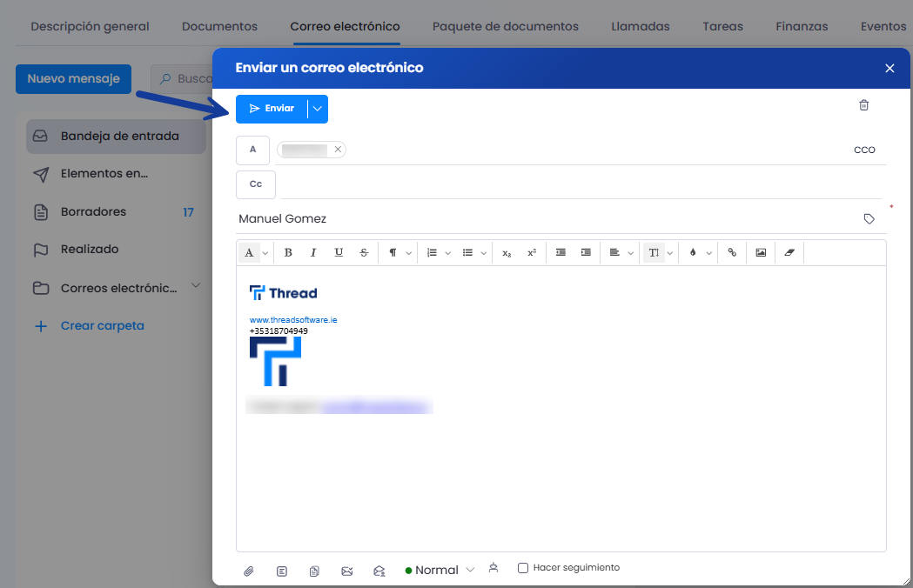Viewport: 913px width, 588px height.
Task: Click the subject field containing Manuel Gomez
Action: [547, 219]
